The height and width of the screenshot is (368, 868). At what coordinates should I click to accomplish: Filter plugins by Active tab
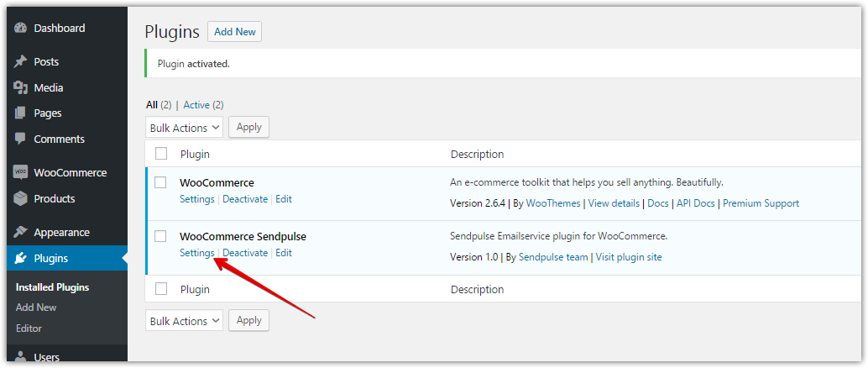(x=196, y=105)
